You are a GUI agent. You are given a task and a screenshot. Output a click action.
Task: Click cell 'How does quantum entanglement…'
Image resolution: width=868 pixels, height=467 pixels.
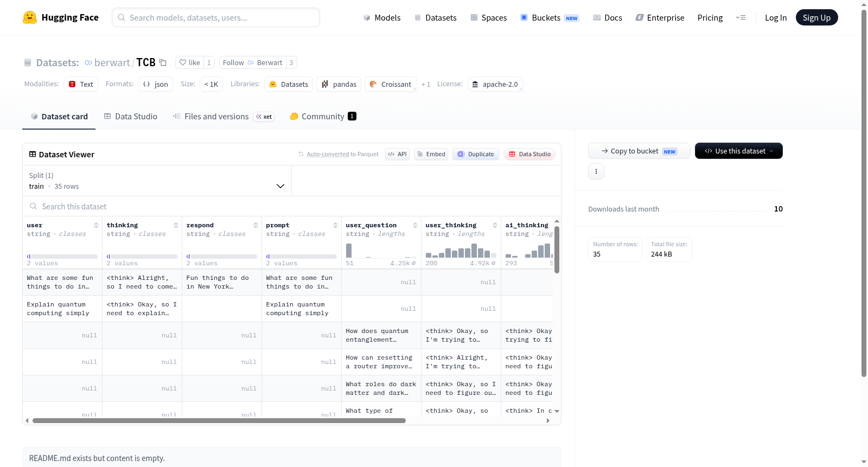tap(381, 335)
